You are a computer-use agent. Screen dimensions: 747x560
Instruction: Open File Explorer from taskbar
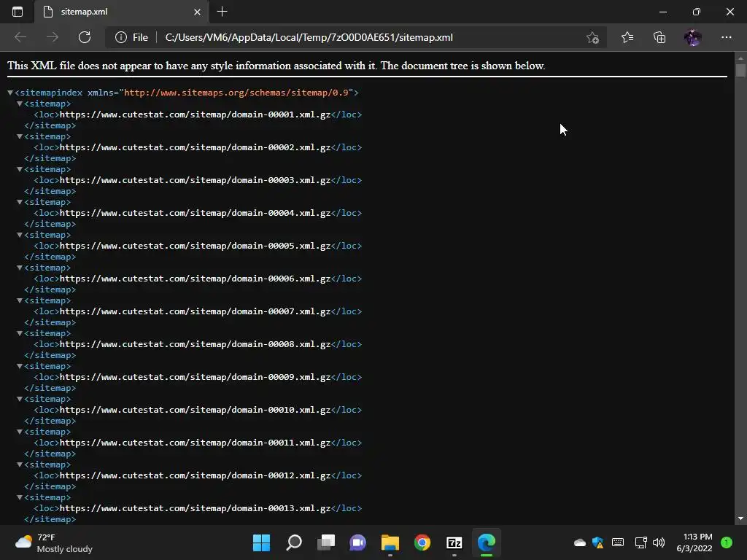click(390, 542)
